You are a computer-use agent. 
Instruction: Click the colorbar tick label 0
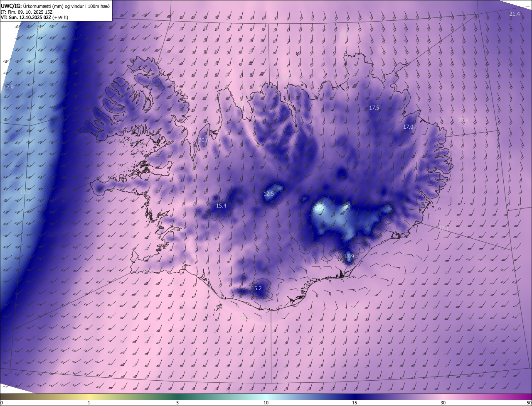pyautogui.click(x=2, y=403)
